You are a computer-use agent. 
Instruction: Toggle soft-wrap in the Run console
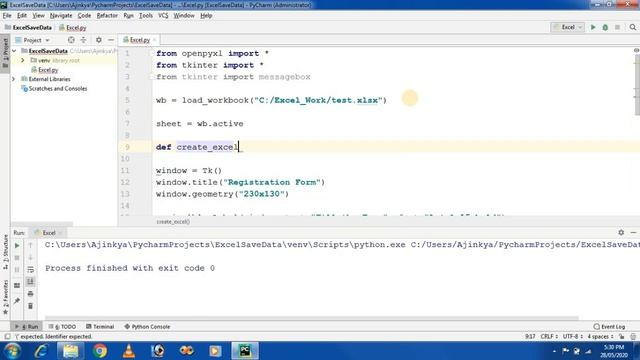coord(30,270)
